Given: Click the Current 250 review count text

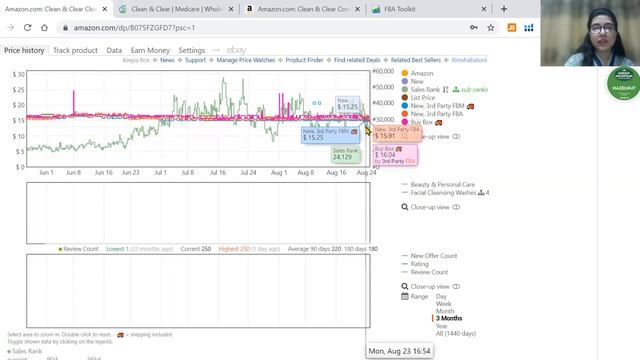Looking at the screenshot, I should pyautogui.click(x=196, y=249).
